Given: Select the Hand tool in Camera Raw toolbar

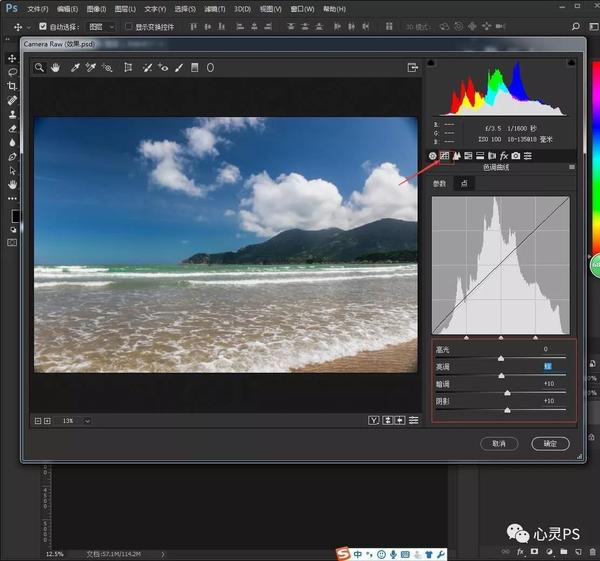Looking at the screenshot, I should (x=55, y=68).
